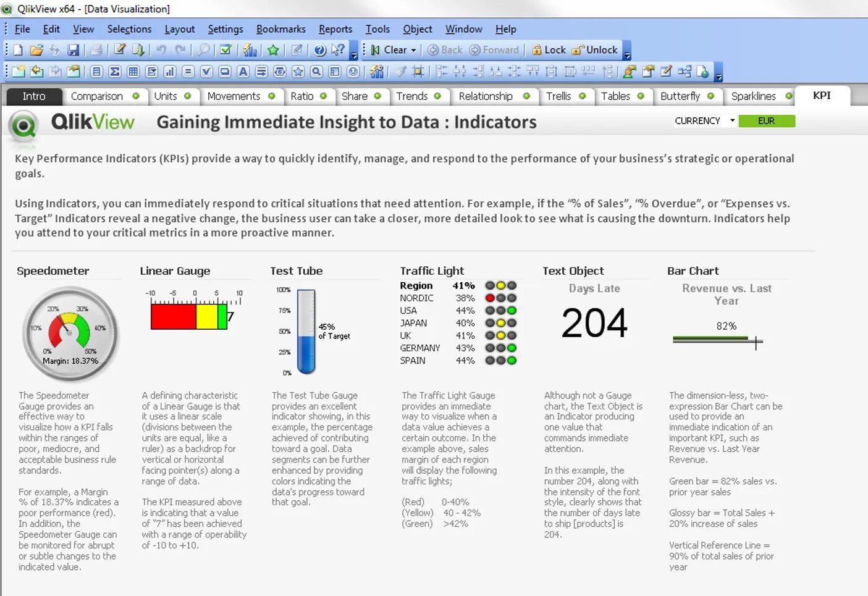Image resolution: width=868 pixels, height=596 pixels.
Task: Create a Bookmark Object star icon
Action: coord(298,72)
